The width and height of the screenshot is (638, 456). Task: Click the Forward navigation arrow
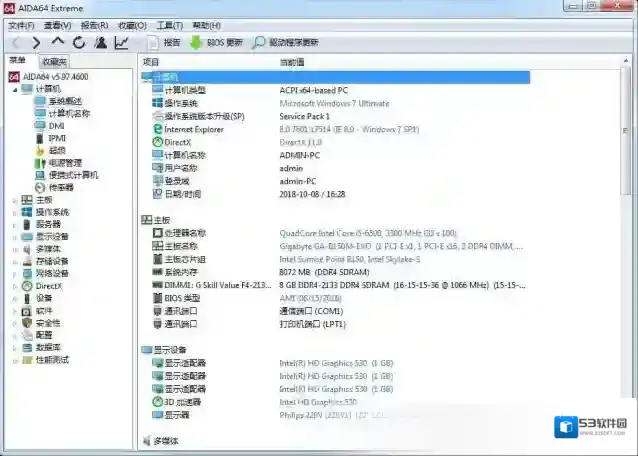36,43
